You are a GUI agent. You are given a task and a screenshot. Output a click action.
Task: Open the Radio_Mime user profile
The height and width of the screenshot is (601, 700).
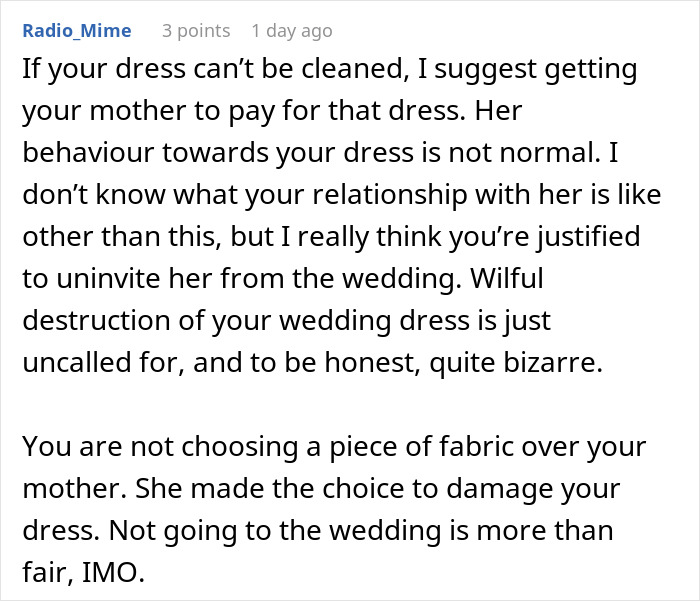point(76,31)
